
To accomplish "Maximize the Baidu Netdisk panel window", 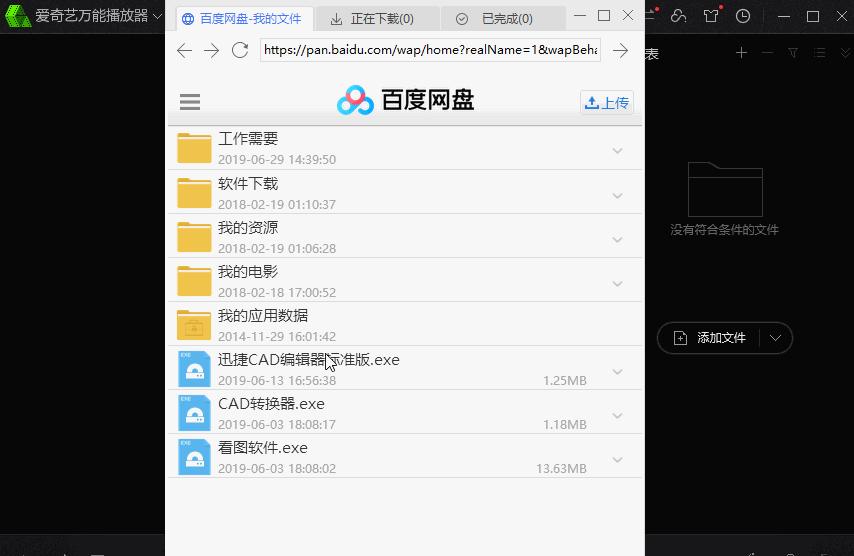I will (x=603, y=16).
